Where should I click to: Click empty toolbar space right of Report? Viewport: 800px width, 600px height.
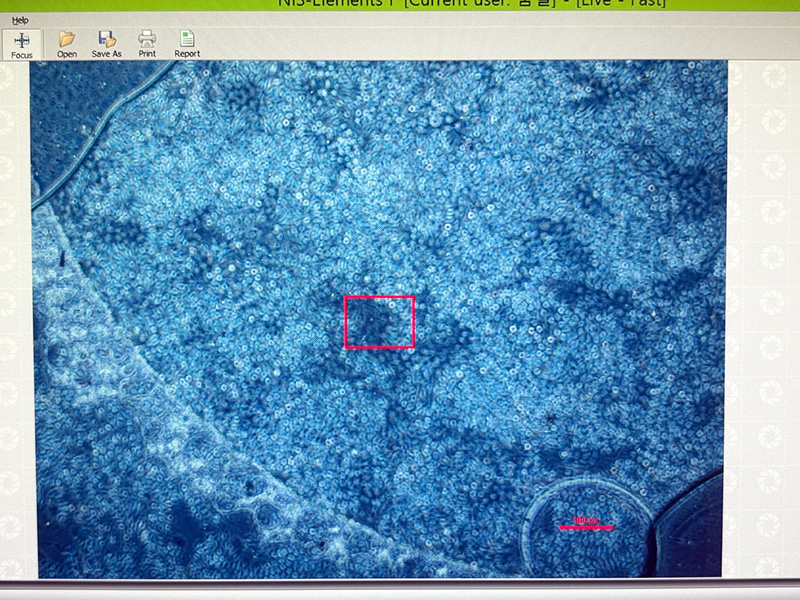(450, 42)
